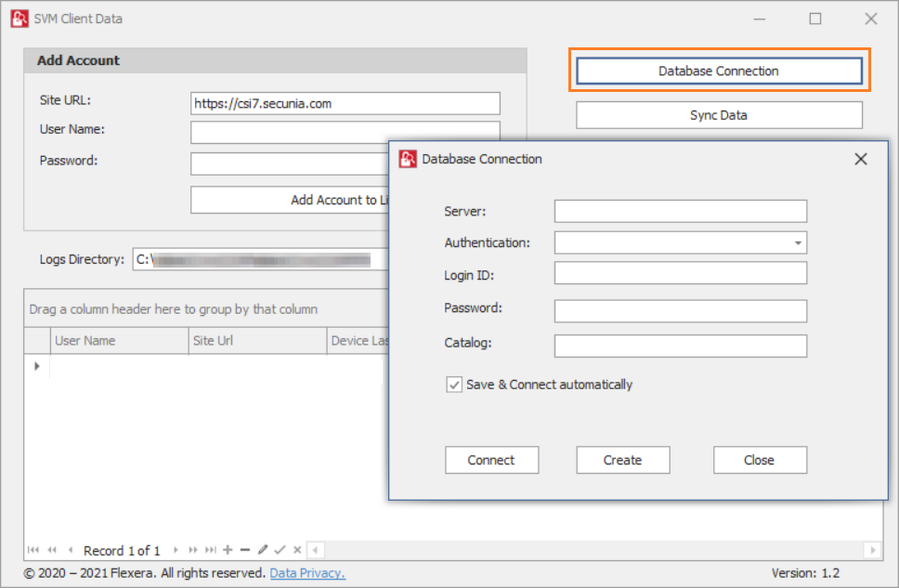Focus the Server input field
Image resolution: width=899 pixels, height=588 pixels.
(680, 212)
